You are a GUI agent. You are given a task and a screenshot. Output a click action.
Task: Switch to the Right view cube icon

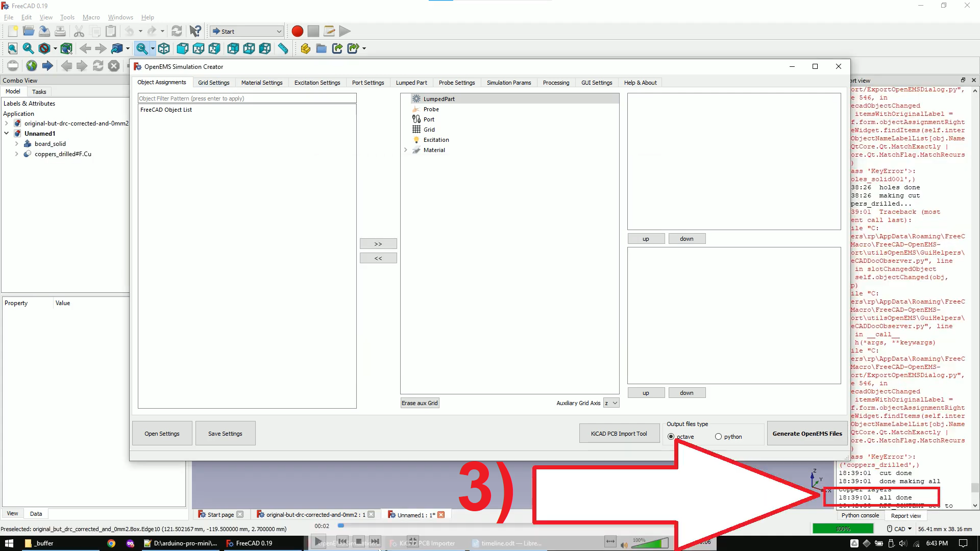click(x=214, y=48)
